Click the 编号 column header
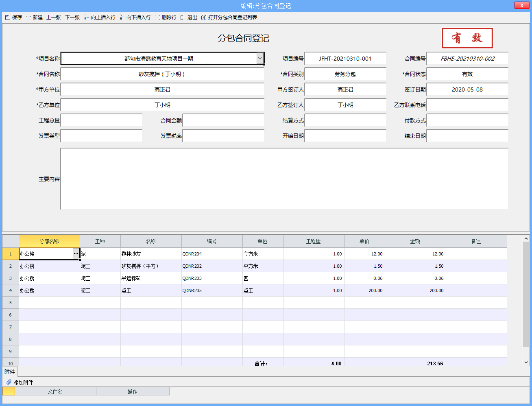The height and width of the screenshot is (406, 532). pos(212,241)
